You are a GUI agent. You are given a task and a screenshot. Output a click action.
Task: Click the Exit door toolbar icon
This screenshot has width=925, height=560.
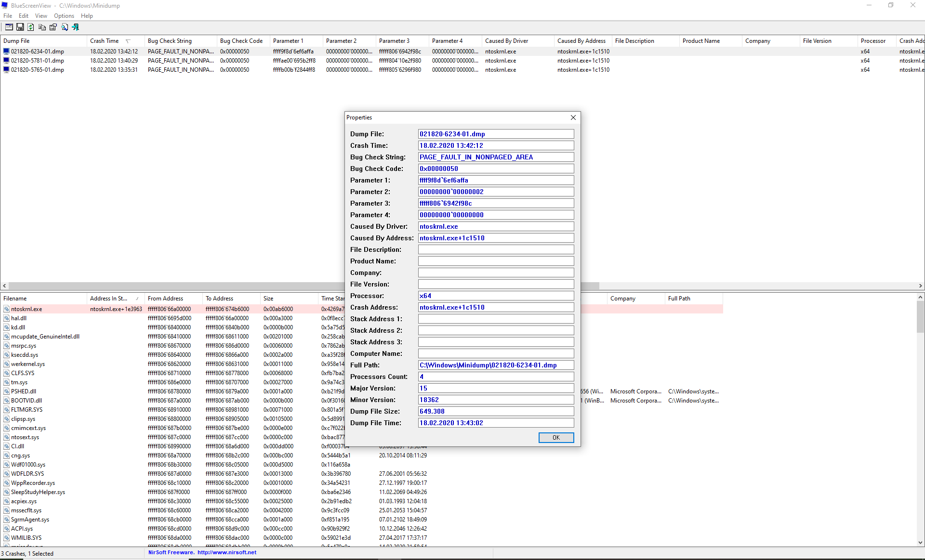(76, 27)
